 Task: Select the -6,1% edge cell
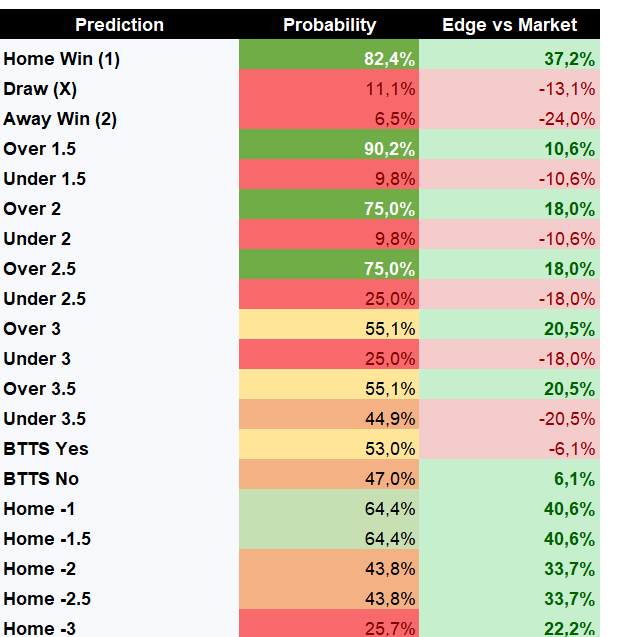[509, 449]
